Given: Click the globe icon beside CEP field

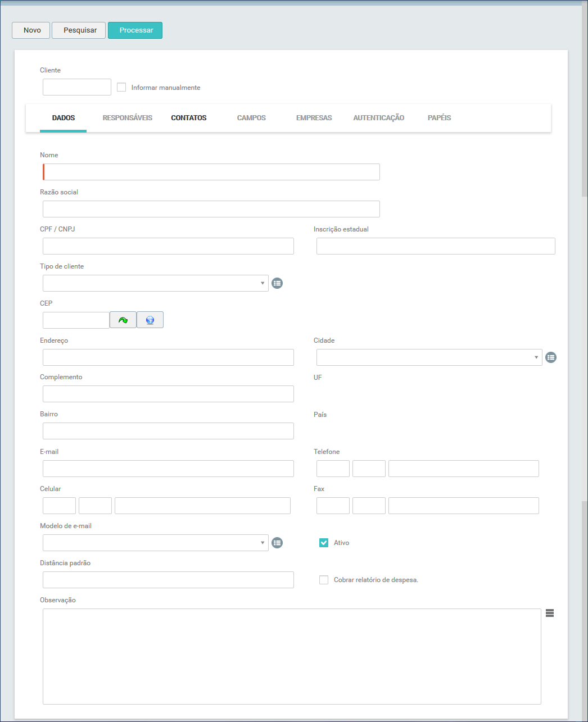Looking at the screenshot, I should click(150, 320).
